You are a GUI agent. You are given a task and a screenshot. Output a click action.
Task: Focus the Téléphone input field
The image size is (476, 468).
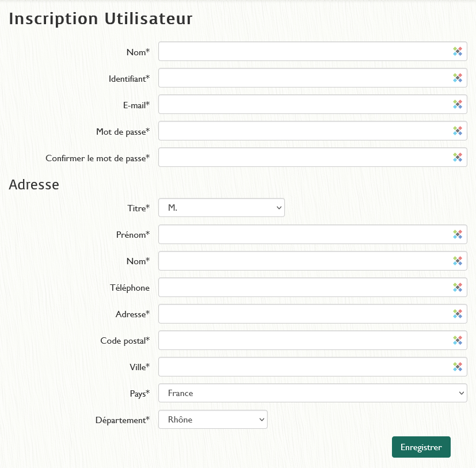[305, 287]
